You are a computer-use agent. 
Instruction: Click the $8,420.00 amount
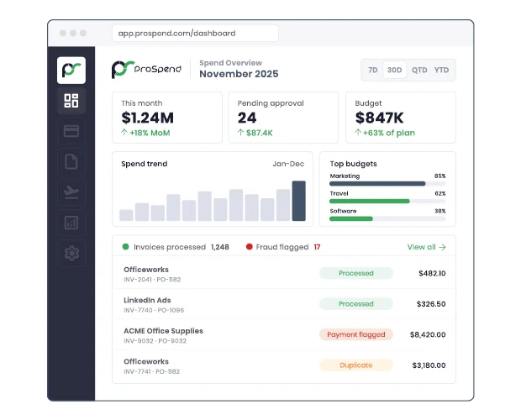point(428,334)
